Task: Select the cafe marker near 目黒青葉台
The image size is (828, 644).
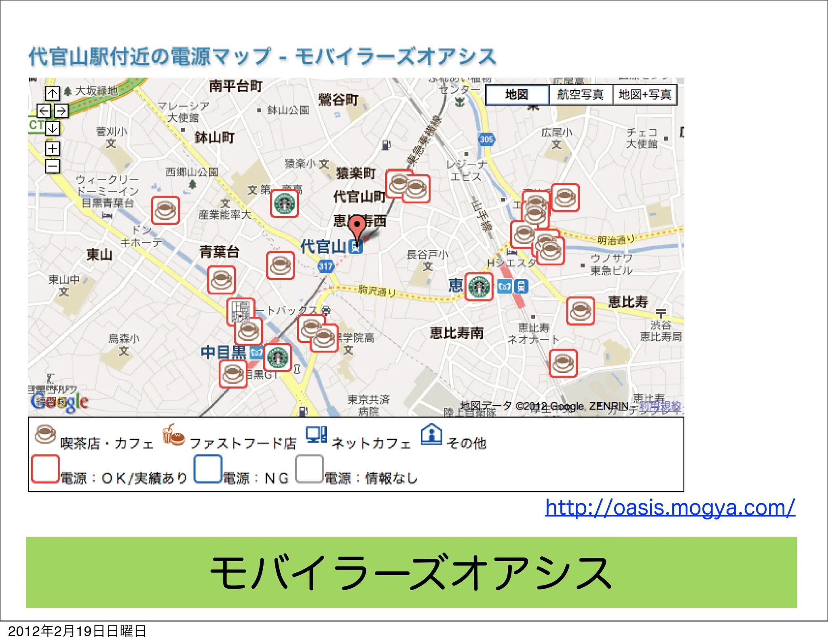Action: [x=165, y=210]
